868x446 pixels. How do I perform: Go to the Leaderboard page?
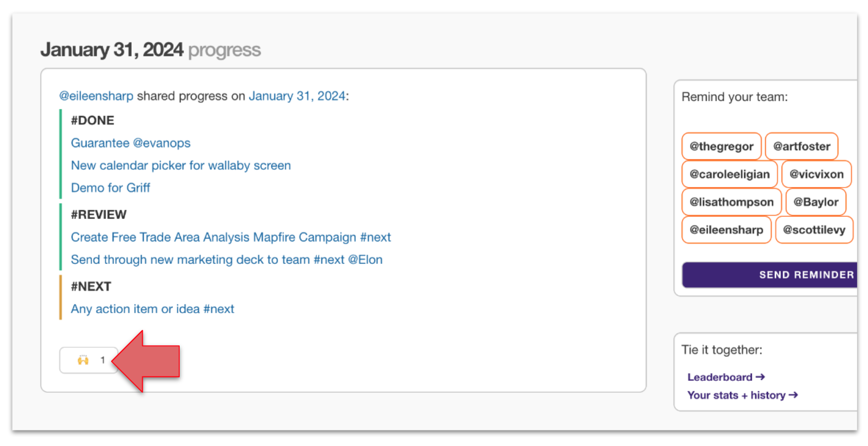[x=726, y=377]
